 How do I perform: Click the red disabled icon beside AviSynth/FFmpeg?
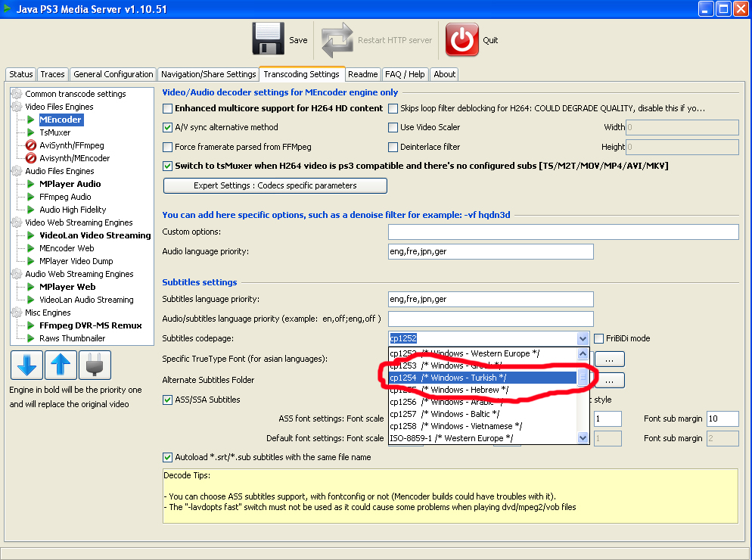pos(31,145)
